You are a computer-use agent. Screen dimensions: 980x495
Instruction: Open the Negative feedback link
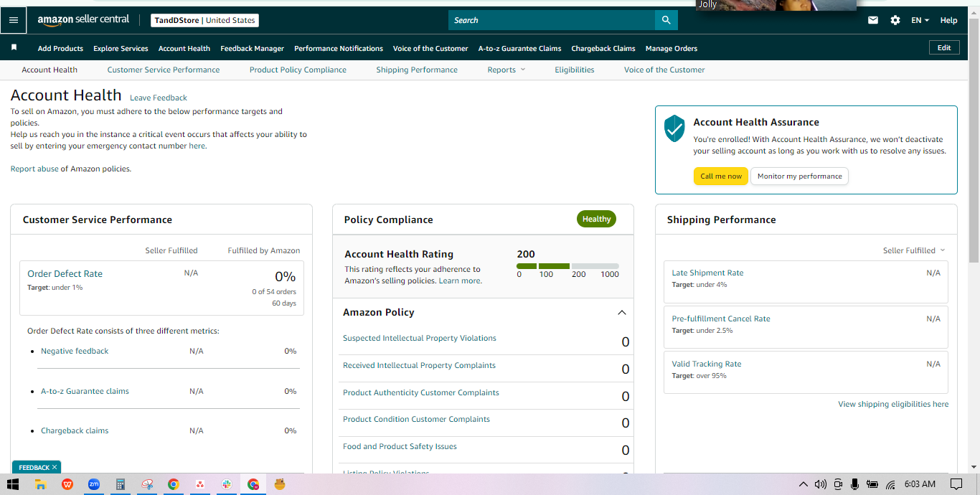(75, 351)
